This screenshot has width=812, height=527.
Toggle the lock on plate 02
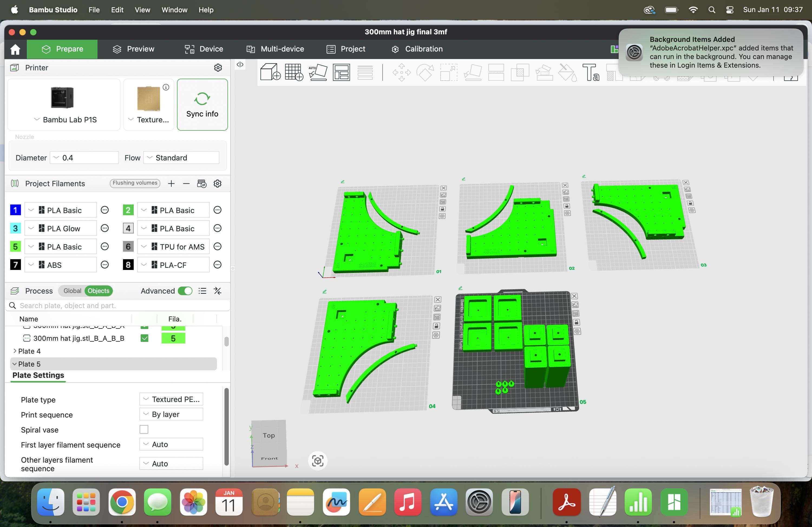click(567, 206)
